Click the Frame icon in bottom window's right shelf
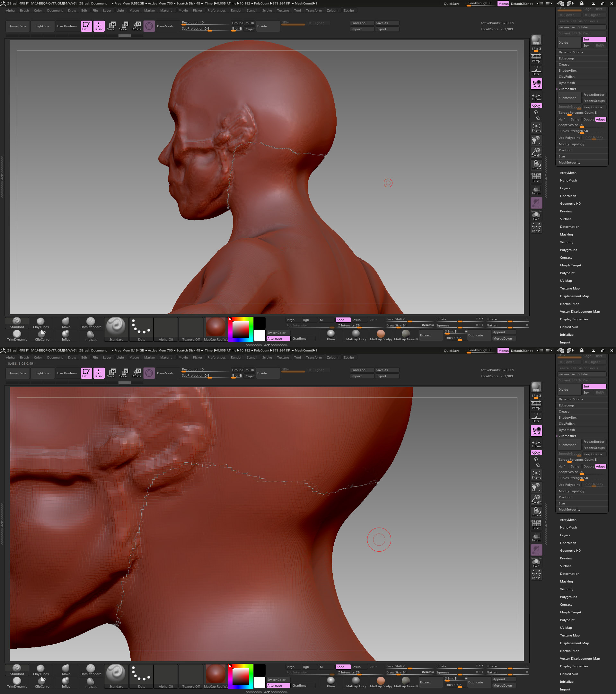 pos(536,475)
